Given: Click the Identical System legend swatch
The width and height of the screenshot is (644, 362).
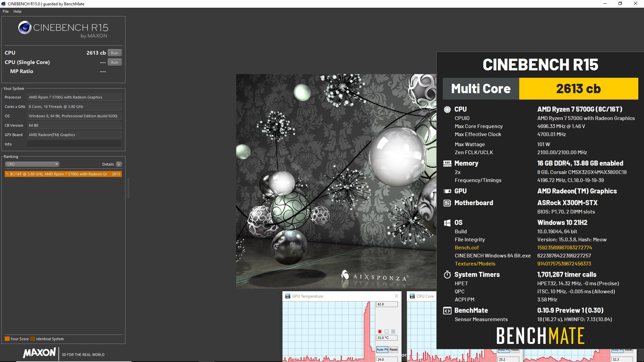Looking at the screenshot, I should point(33,339).
